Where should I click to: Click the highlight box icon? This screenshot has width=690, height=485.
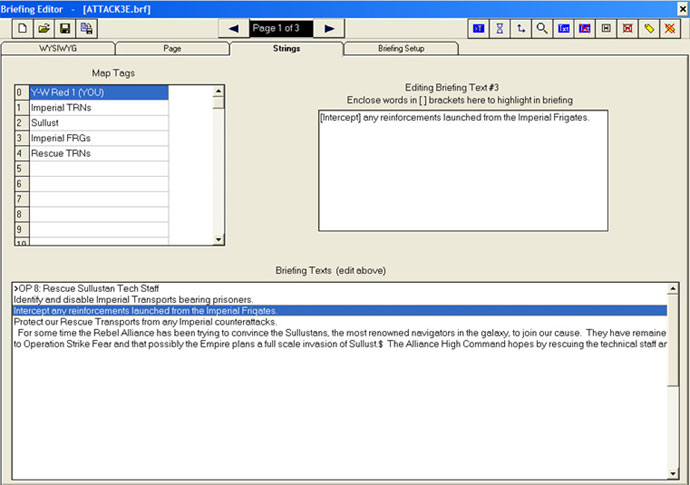coord(606,29)
